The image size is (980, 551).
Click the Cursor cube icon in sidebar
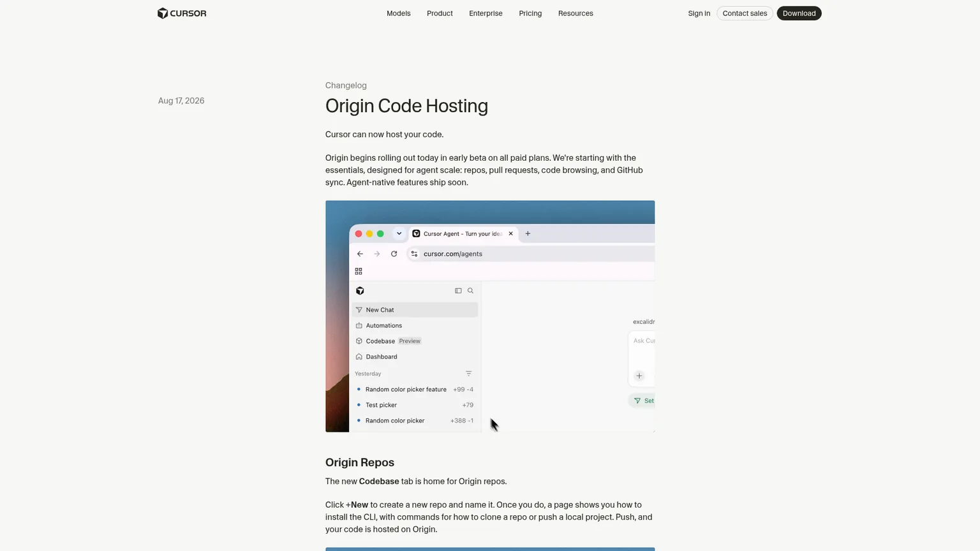tap(360, 291)
